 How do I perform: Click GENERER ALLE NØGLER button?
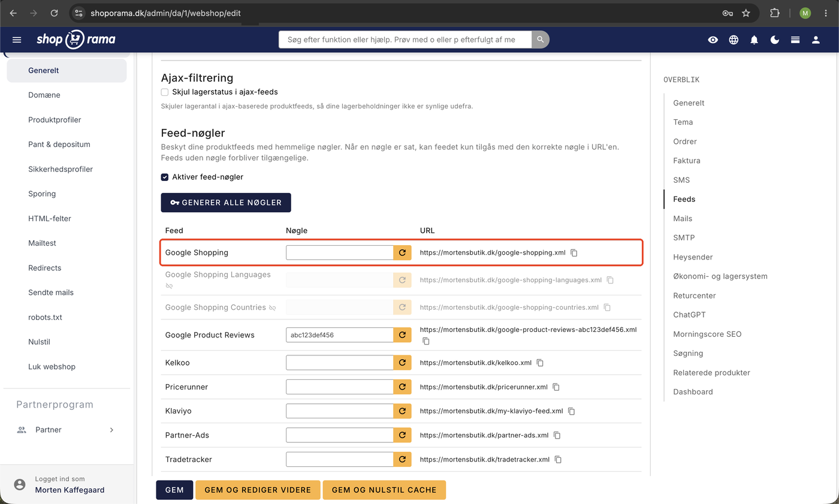coord(226,203)
